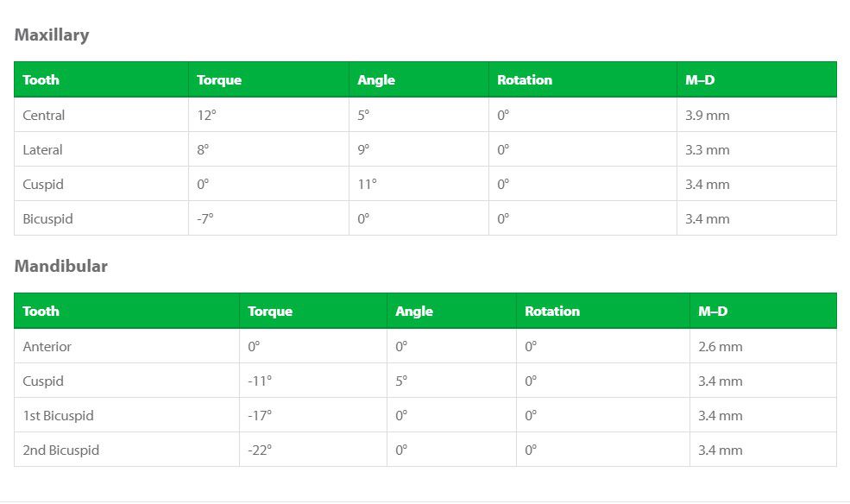Select the Central tooth row label
This screenshot has width=850, height=504.
click(43, 115)
